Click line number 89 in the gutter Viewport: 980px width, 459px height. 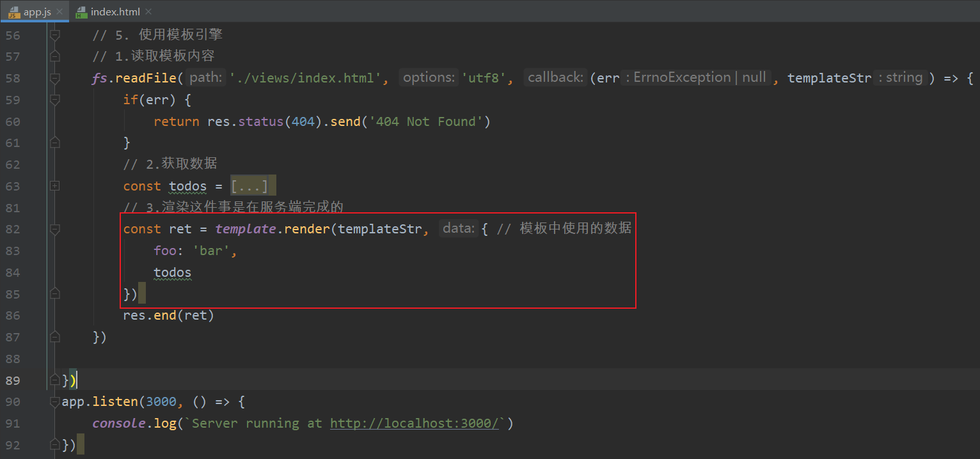pyautogui.click(x=13, y=380)
